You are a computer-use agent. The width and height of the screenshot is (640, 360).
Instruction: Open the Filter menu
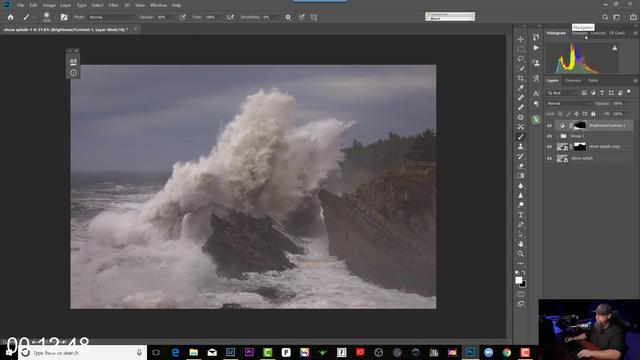[x=113, y=5]
